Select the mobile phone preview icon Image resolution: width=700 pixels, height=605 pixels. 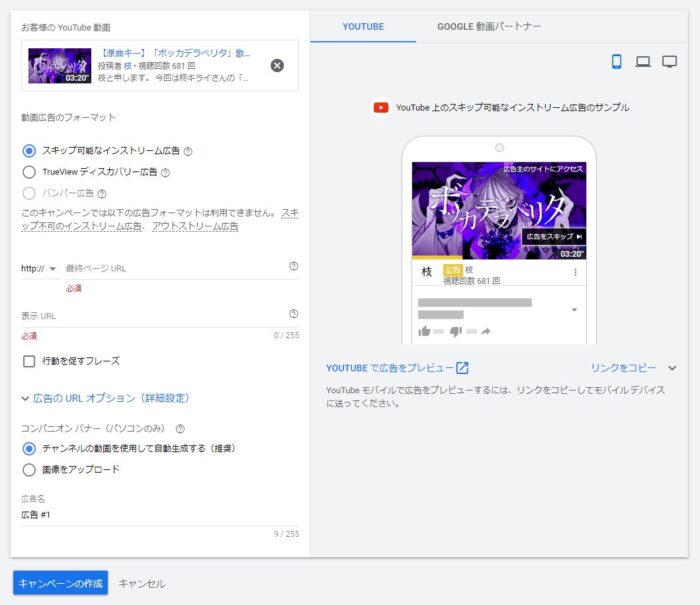pos(617,61)
